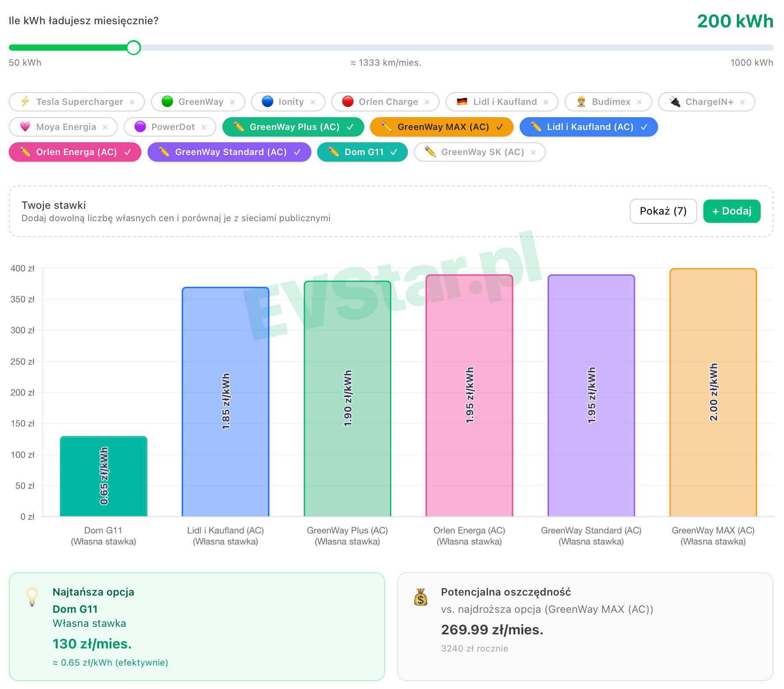
Task: Click the '50 kWh' slider minimum label
Action: [x=25, y=63]
